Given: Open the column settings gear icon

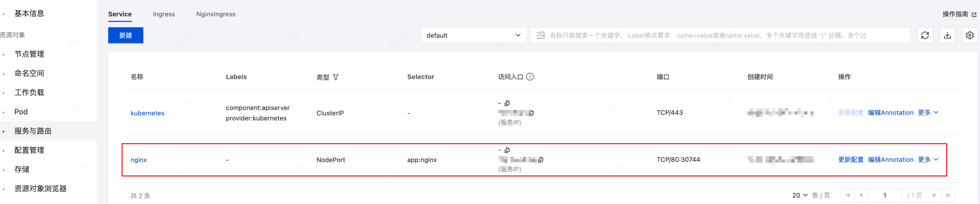Looking at the screenshot, I should point(969,35).
